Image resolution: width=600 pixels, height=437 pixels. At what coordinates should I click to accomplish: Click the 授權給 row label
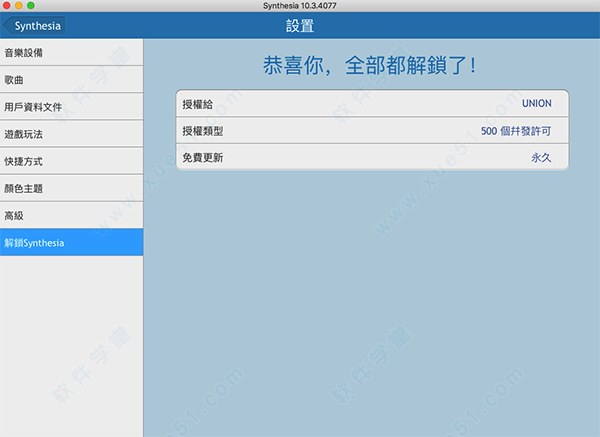tap(197, 104)
